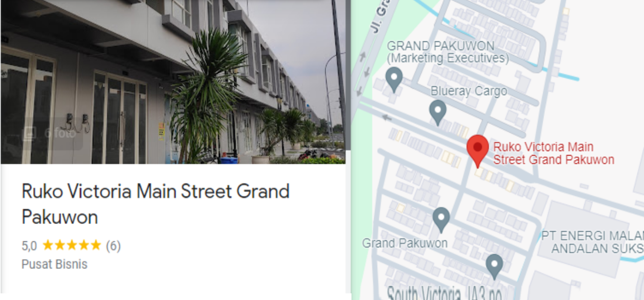The image size is (644, 300).
Task: Click the 'Grand Pakuwon' label below the pin
Action: coord(405,243)
